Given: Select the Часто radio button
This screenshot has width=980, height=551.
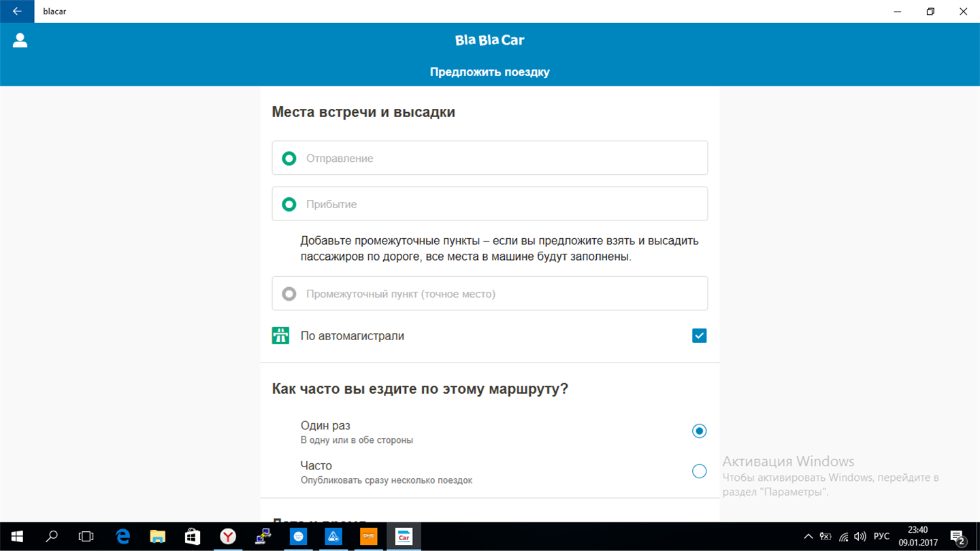Looking at the screenshot, I should coord(699,471).
